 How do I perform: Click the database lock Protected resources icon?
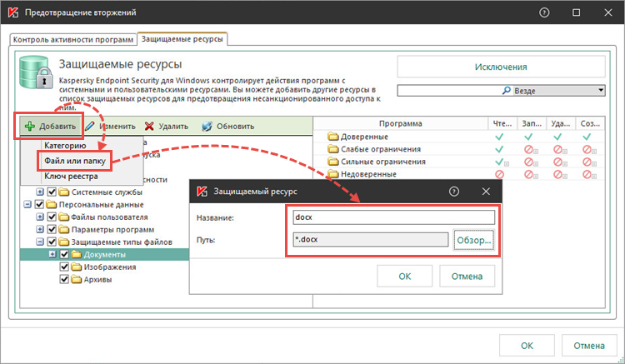point(36,72)
